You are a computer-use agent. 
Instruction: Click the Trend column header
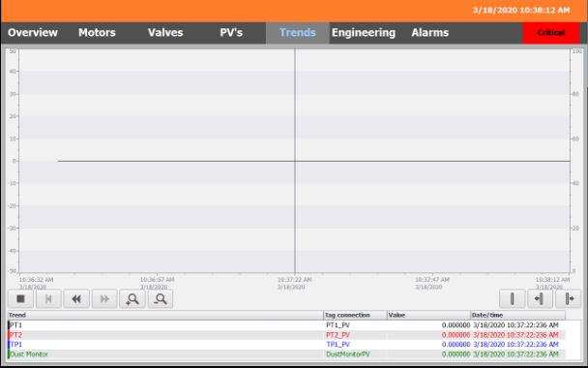165,315
